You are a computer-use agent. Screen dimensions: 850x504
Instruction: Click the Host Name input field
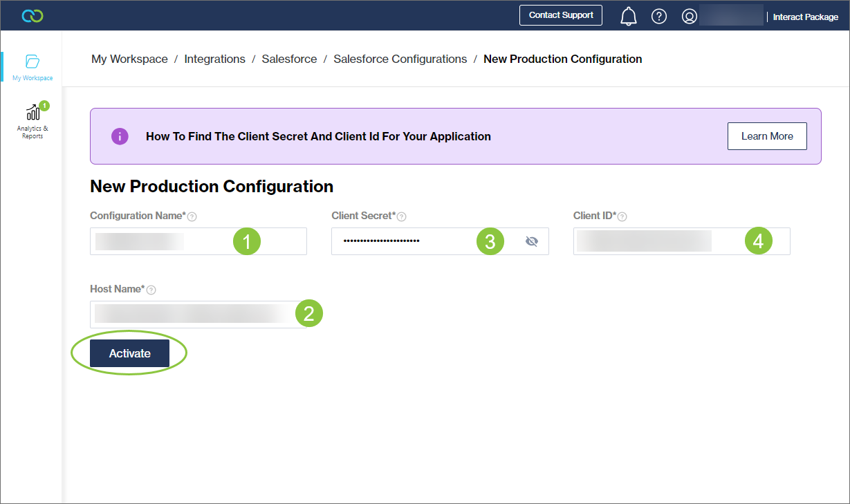[194, 315]
